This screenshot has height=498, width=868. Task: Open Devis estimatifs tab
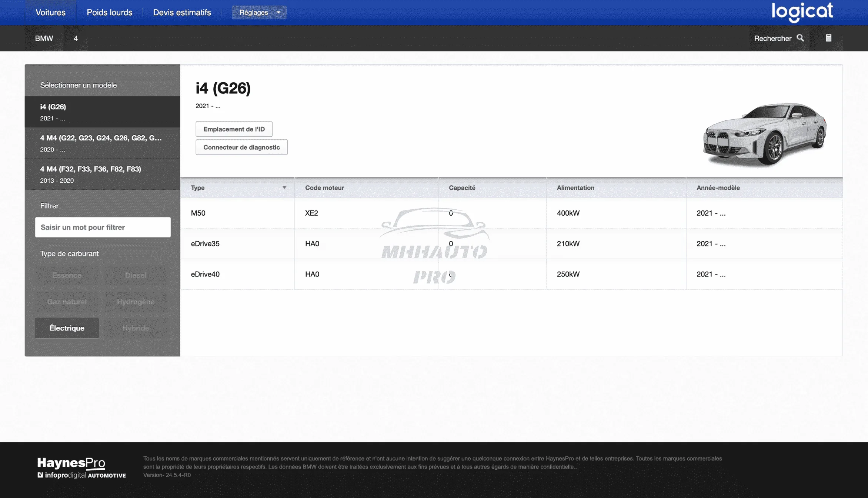(182, 12)
